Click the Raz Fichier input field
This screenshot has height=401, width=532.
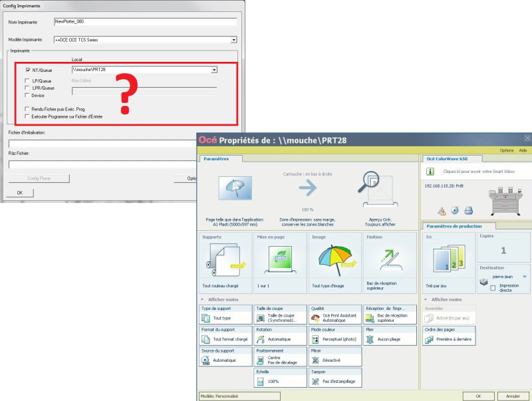[x=102, y=164]
